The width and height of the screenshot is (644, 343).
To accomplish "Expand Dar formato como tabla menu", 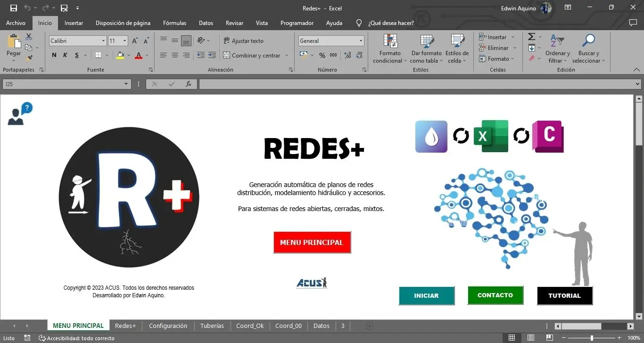I will tap(427, 49).
